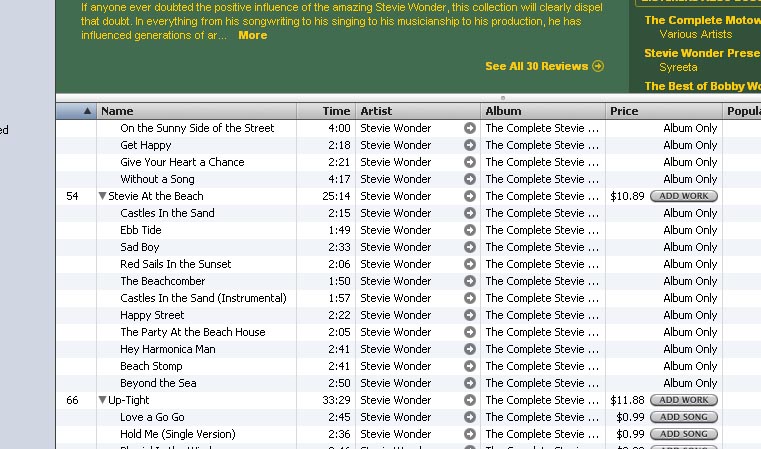Sort tracks by the Name column
761x449 pixels.
pos(197,111)
